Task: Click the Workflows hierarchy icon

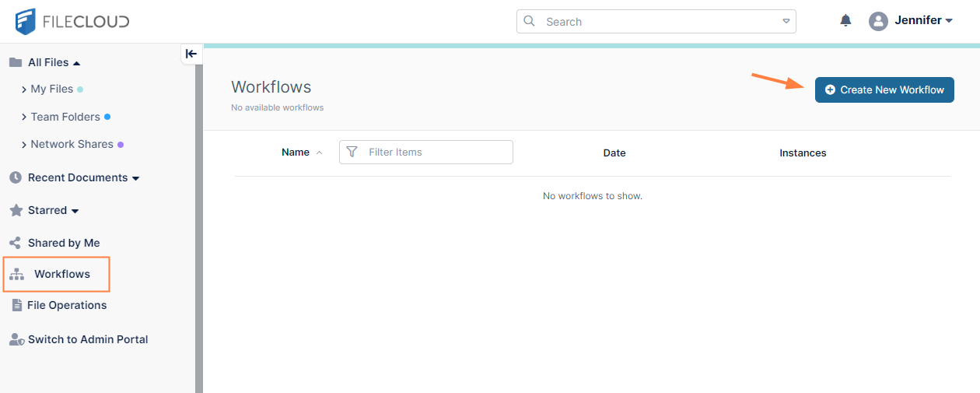Action: [x=17, y=274]
